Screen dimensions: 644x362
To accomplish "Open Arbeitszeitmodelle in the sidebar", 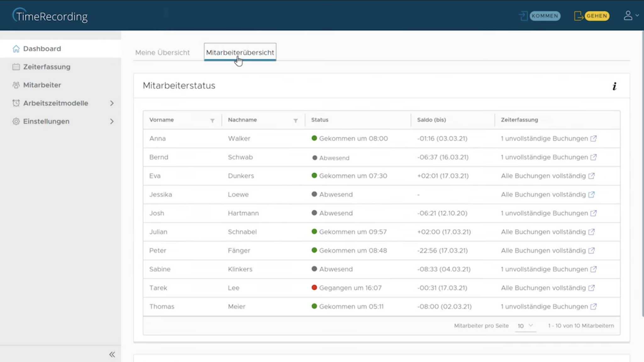I will click(60, 103).
